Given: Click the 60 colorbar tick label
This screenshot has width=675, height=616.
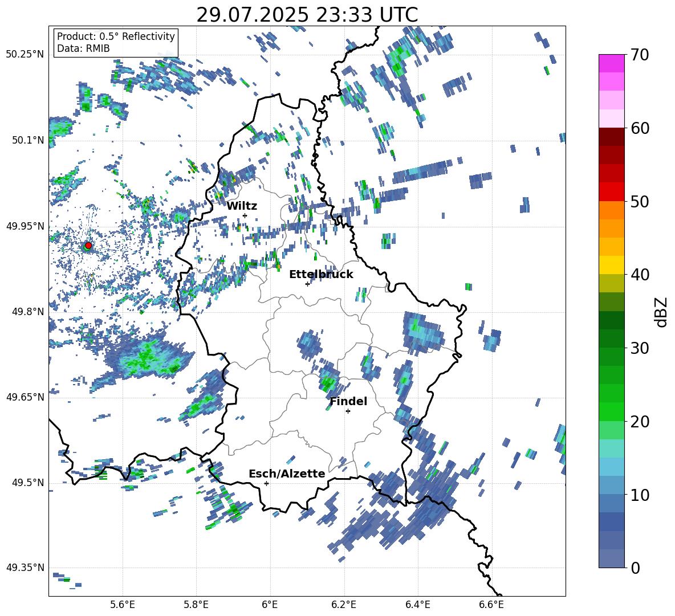Looking at the screenshot, I should [x=640, y=128].
